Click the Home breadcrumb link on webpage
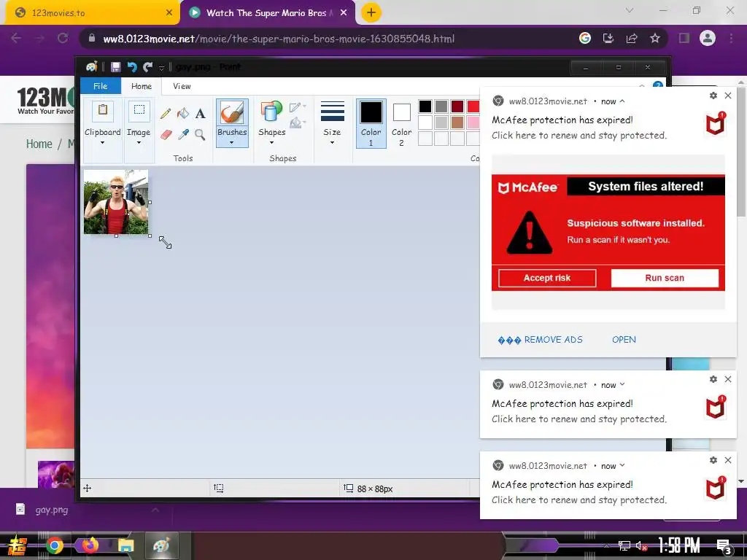747x560 pixels. [39, 144]
